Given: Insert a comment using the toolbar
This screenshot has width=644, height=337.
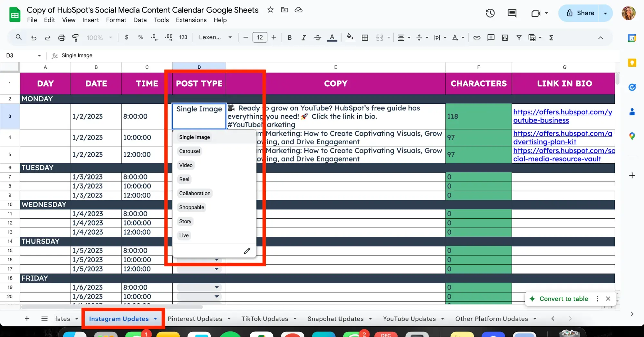Looking at the screenshot, I should click(491, 37).
